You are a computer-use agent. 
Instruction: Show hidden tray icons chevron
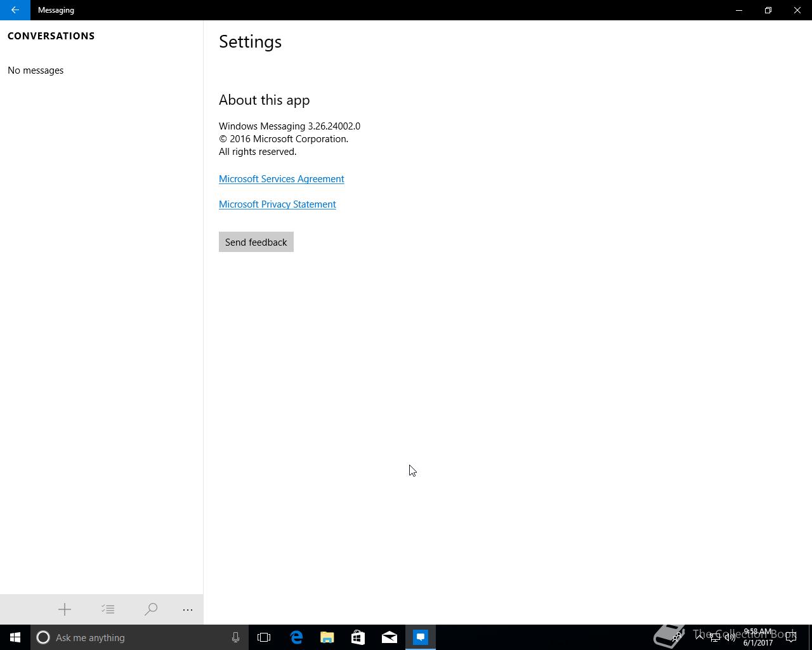tap(700, 637)
